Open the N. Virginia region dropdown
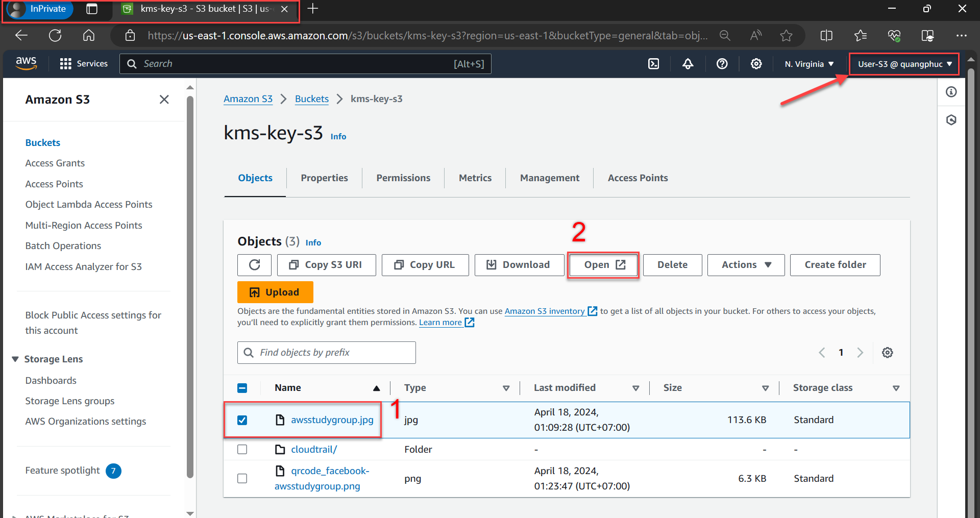This screenshot has width=980, height=518. 809,64
